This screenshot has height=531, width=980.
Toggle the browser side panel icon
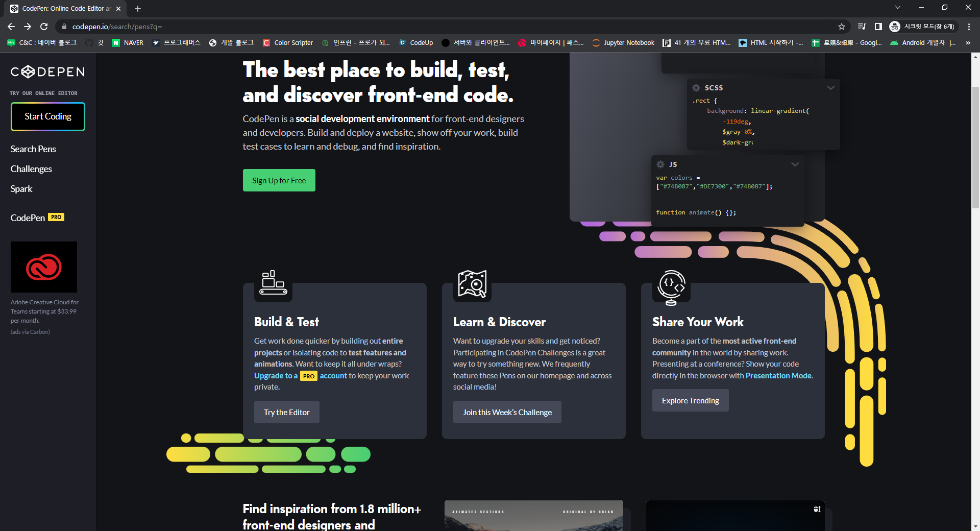coord(878,27)
